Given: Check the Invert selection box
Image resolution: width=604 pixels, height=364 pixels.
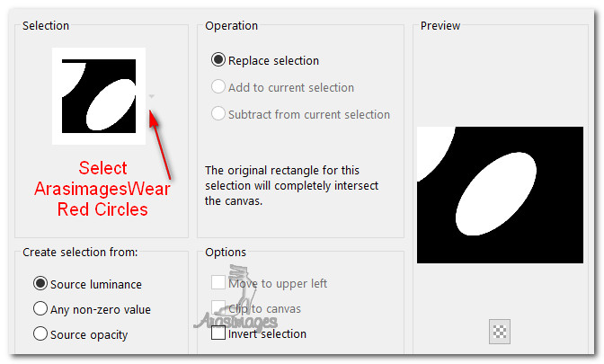Looking at the screenshot, I should [219, 334].
